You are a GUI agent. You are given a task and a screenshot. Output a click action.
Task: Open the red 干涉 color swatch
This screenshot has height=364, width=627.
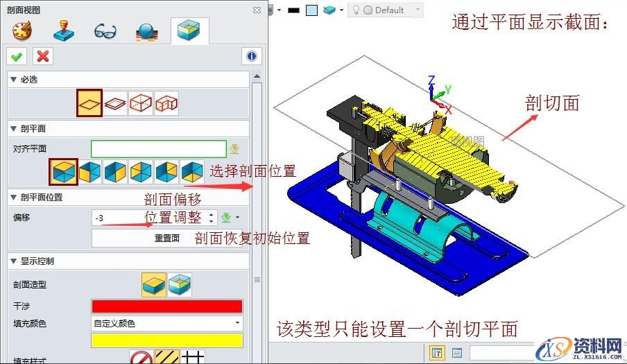167,306
